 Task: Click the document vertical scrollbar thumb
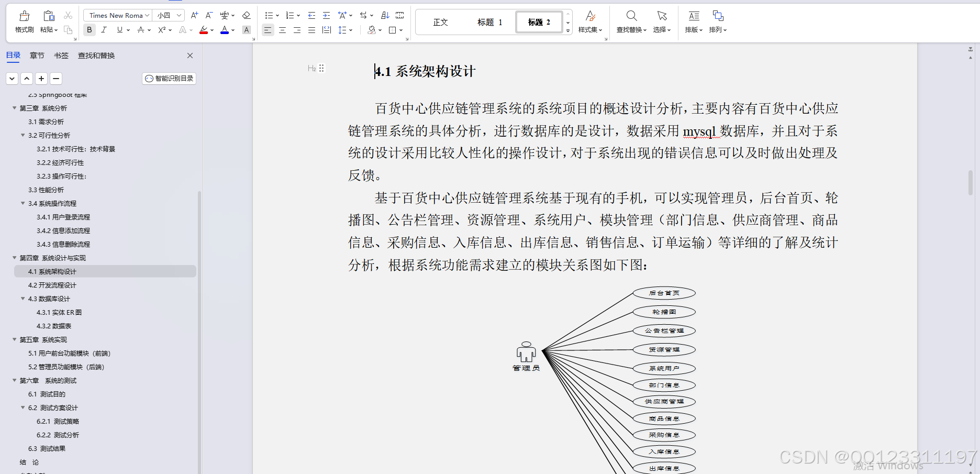pos(971,183)
